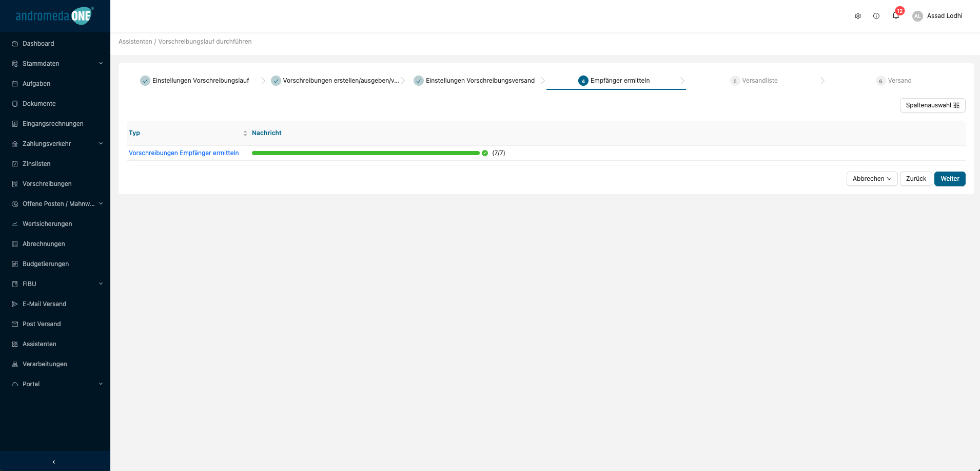This screenshot has width=980, height=471.
Task: Open notifications bell with 12 badge
Action: [896, 16]
